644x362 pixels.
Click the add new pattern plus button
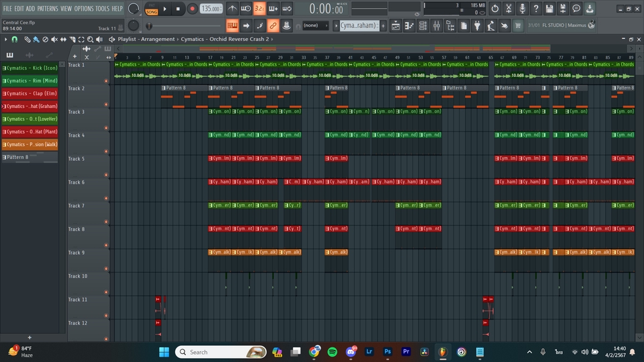pyautogui.click(x=383, y=25)
